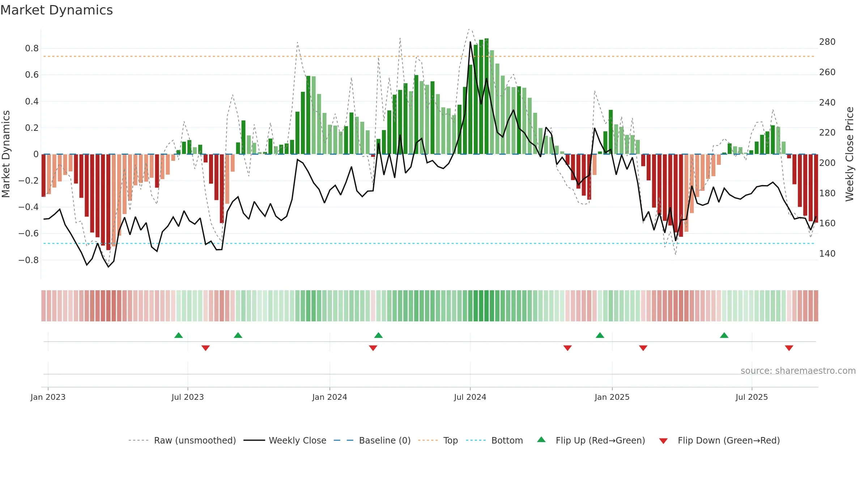Screen dimensions: 868x488
Task: Click the 0.6 left axis tick label
Action: (x=32, y=75)
